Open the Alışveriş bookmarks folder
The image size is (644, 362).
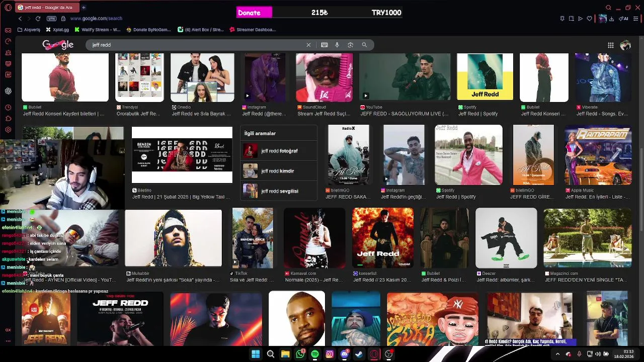coord(28,30)
